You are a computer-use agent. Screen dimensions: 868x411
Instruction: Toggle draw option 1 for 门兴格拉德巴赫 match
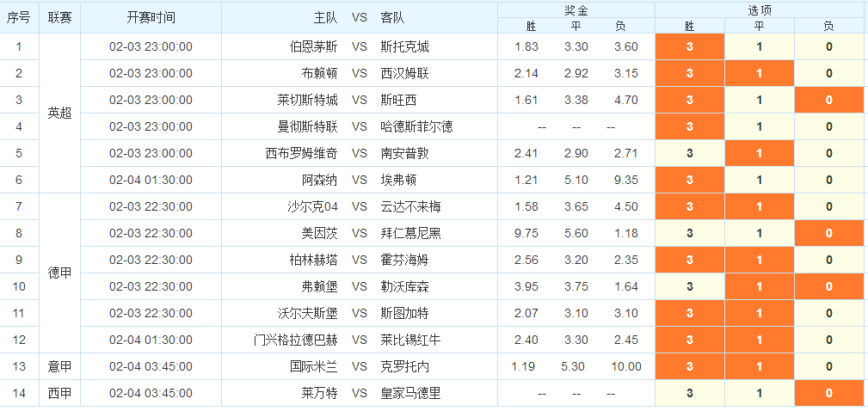pos(760,340)
